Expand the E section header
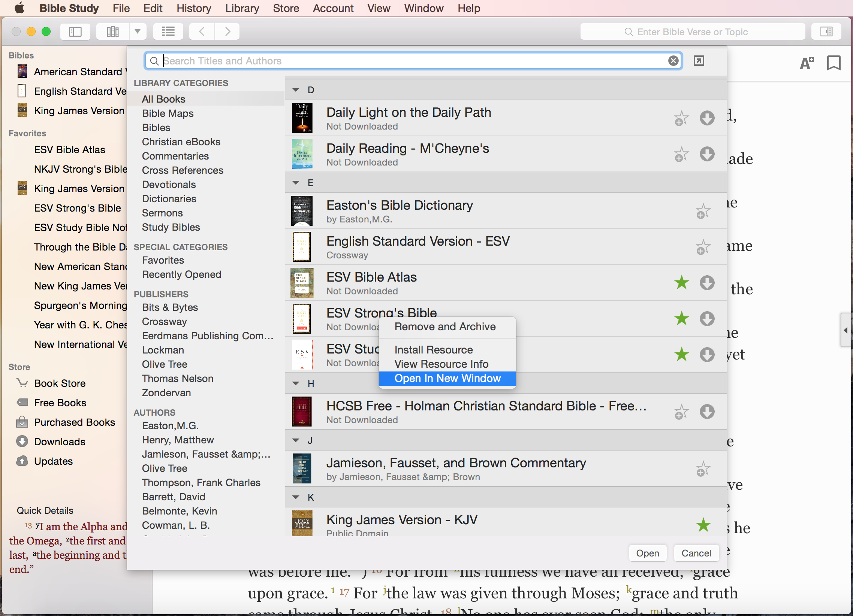This screenshot has height=616, width=853. 296,183
